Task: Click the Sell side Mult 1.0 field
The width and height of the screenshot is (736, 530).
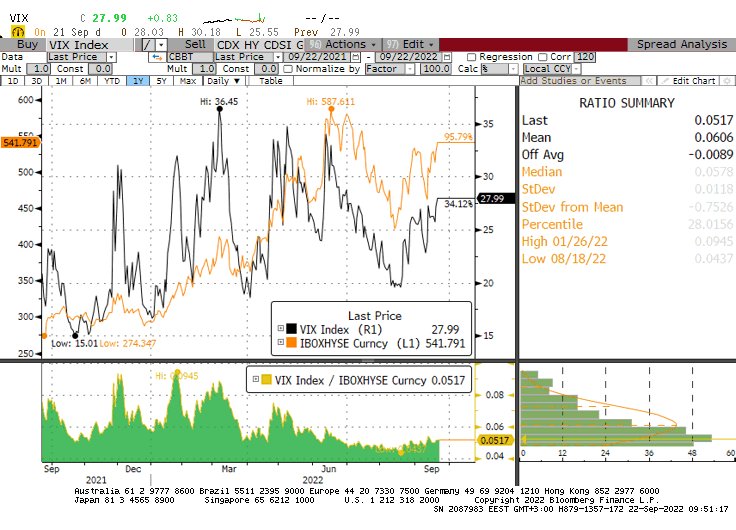Action: tap(204, 69)
